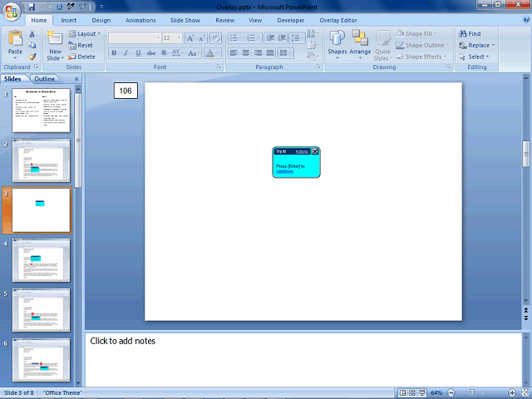Close the Slides pane

point(76,79)
